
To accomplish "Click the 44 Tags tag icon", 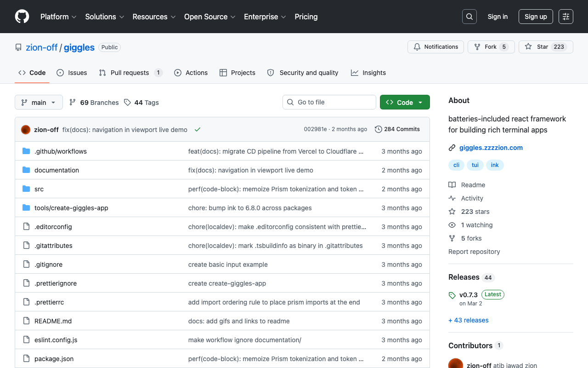I will pyautogui.click(x=127, y=103).
